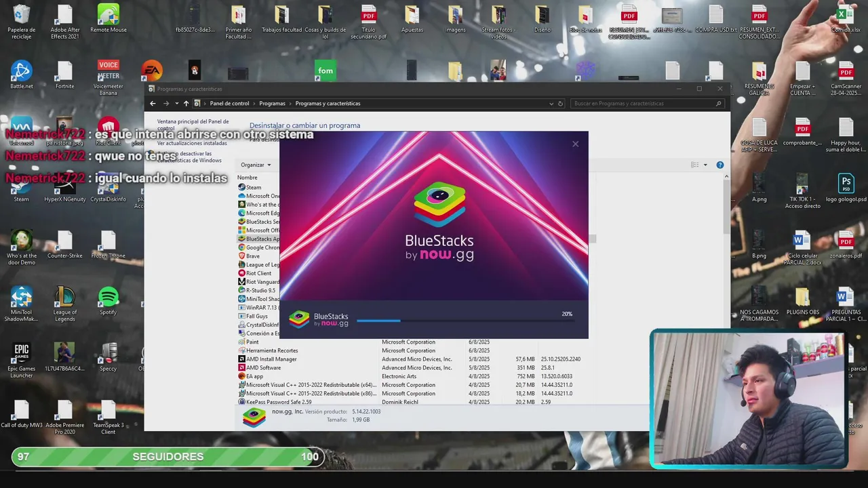The width and height of the screenshot is (868, 488).
Task: Open Epic Games Launcher desktop icon
Action: click(21, 361)
